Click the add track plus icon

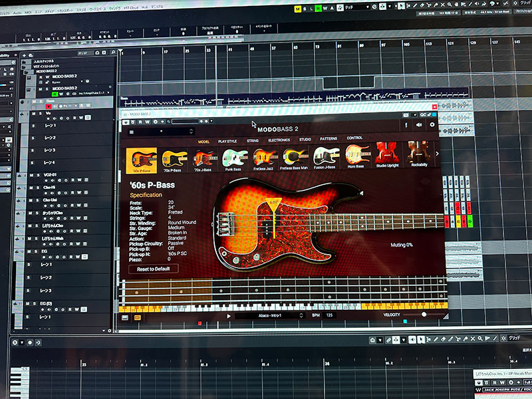24,55
